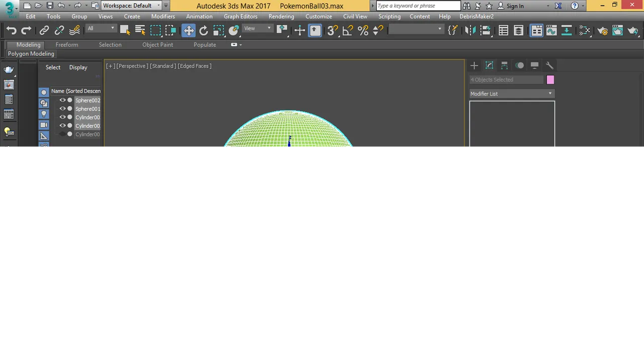Image resolution: width=644 pixels, height=345 pixels.
Task: Open ribbon minimize options dropdown arrow
Action: pyautogui.click(x=240, y=45)
